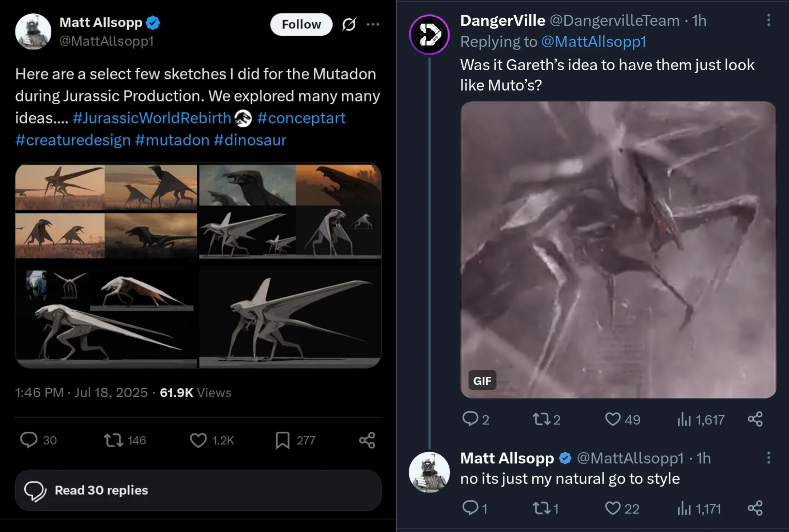
Task: Click the text "no its just my natural go to style"
Action: point(570,479)
